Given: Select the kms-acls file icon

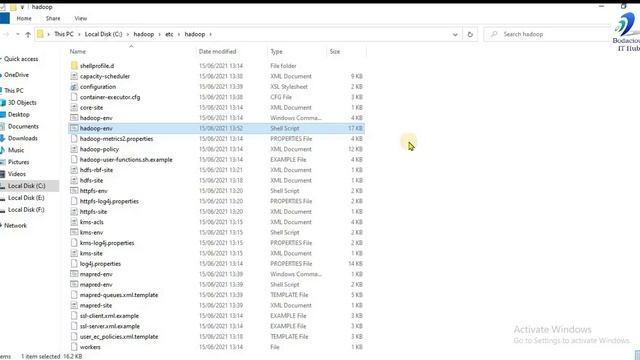Looking at the screenshot, I should tap(74, 222).
